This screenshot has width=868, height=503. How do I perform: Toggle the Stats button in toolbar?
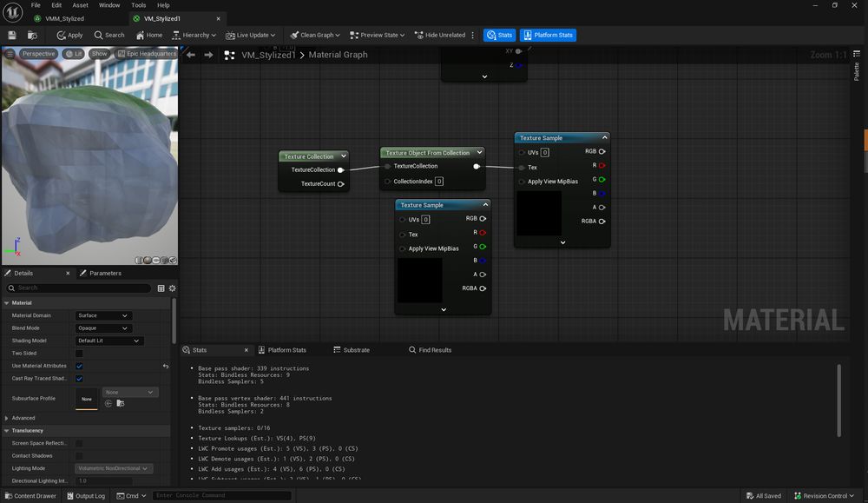coord(499,35)
